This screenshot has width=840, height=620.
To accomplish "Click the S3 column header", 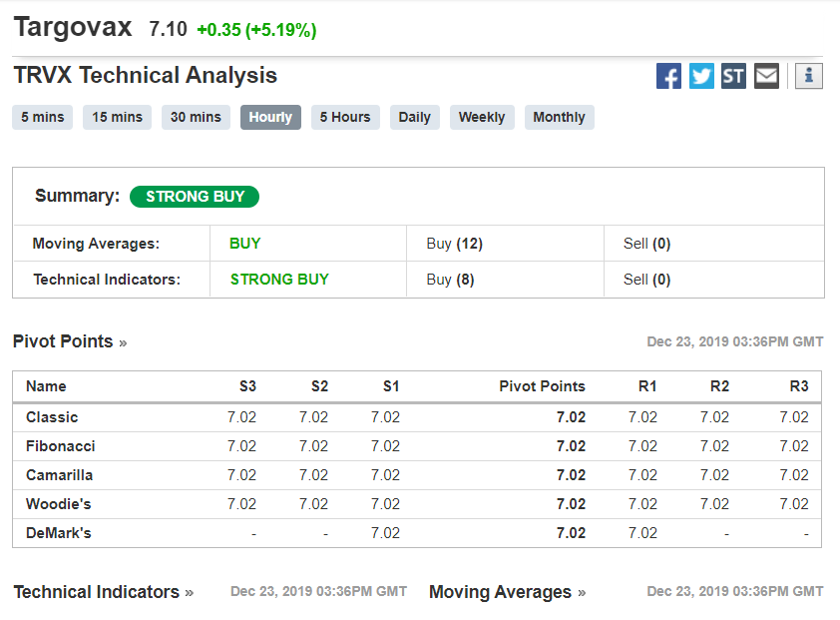I will (247, 386).
